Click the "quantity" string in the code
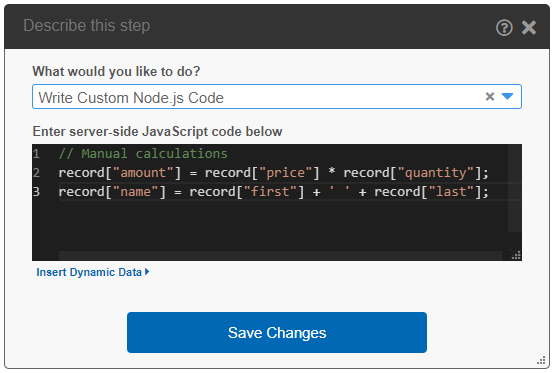The height and width of the screenshot is (373, 554). click(435, 173)
